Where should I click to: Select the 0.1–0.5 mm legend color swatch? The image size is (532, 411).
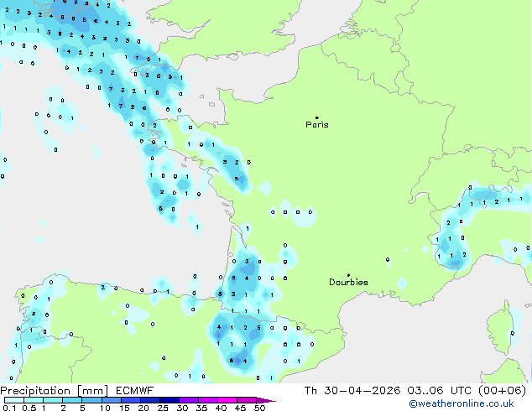(14, 400)
